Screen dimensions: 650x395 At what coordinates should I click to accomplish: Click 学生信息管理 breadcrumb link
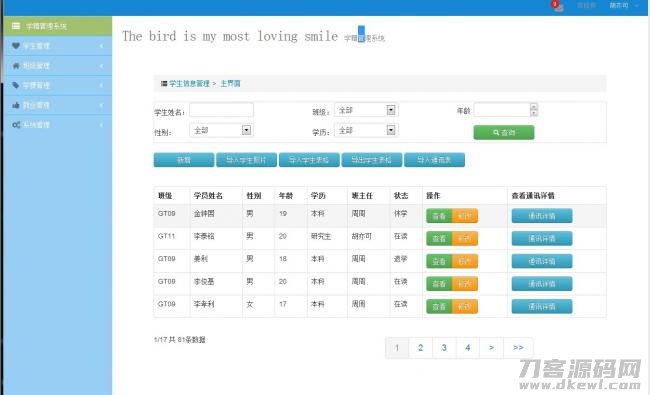189,84
